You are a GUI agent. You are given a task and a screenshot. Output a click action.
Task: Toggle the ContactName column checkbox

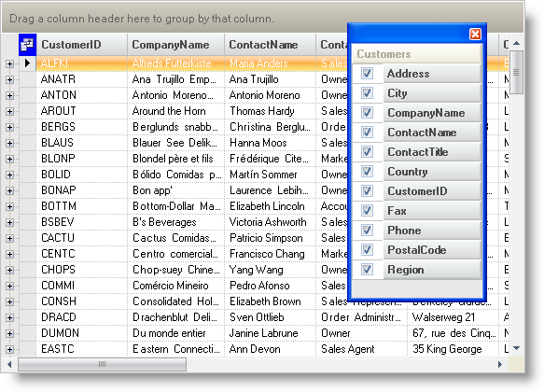[367, 133]
